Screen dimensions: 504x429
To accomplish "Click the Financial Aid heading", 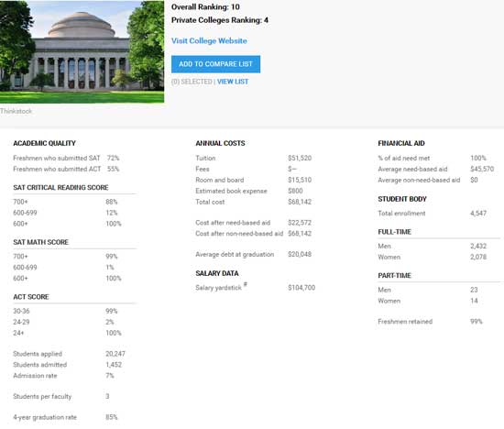I will pyautogui.click(x=401, y=143).
